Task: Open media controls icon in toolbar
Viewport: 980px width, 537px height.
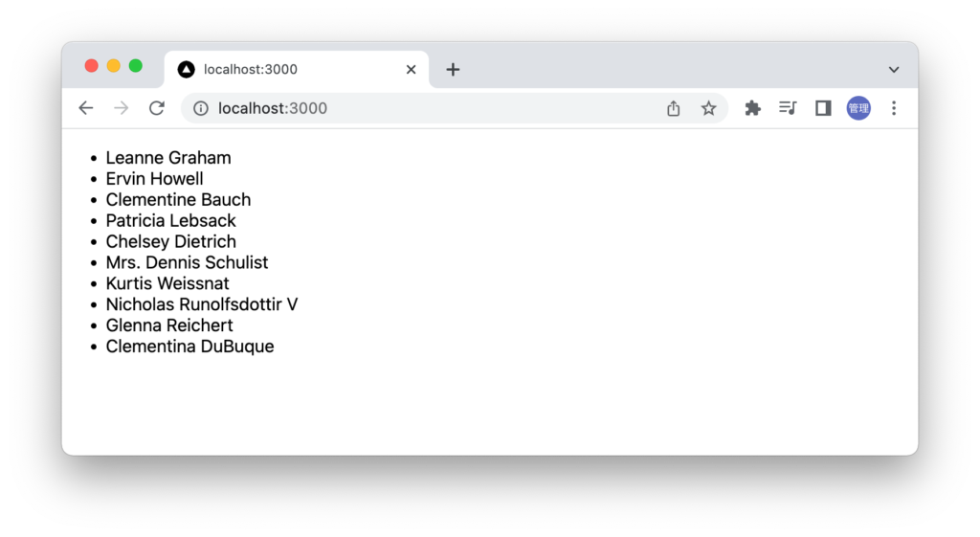Action: pyautogui.click(x=788, y=108)
